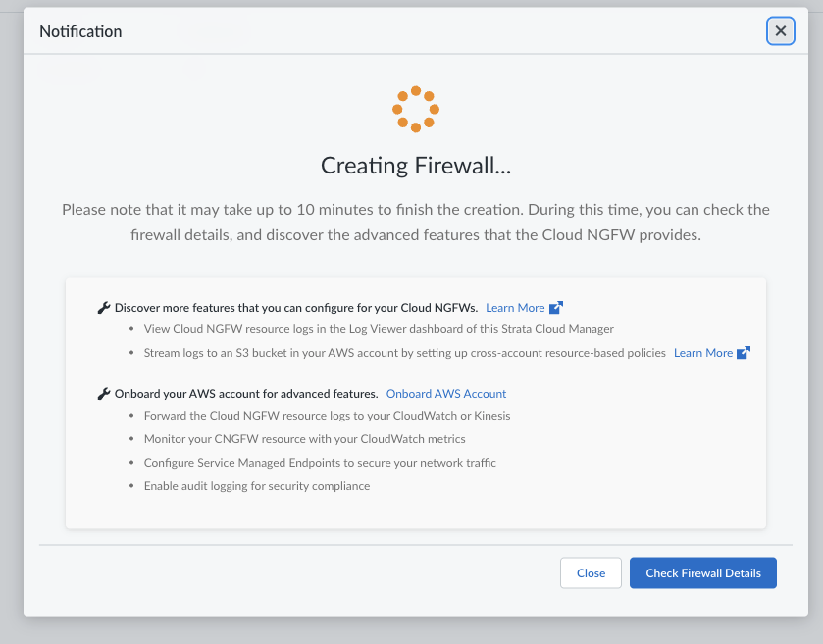Click the 10 minutes creation notice paragraph
This screenshot has width=823, height=644.
[x=416, y=223]
